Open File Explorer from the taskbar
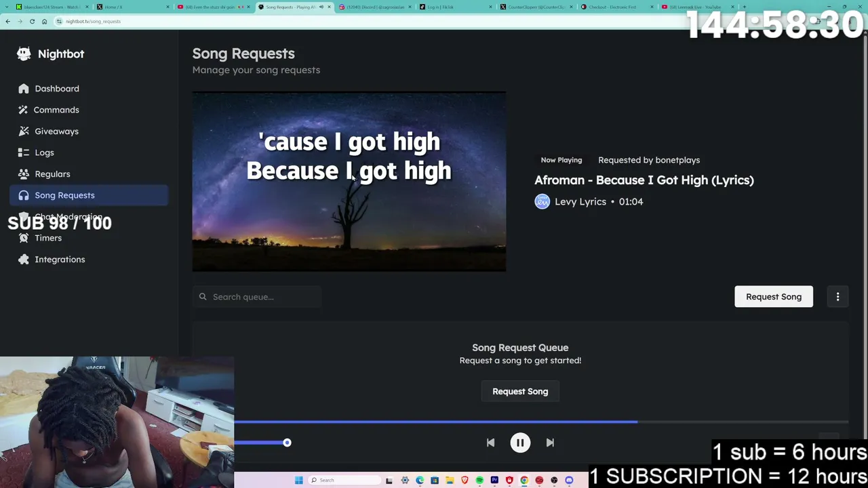Viewport: 868px width, 488px height. [450, 480]
